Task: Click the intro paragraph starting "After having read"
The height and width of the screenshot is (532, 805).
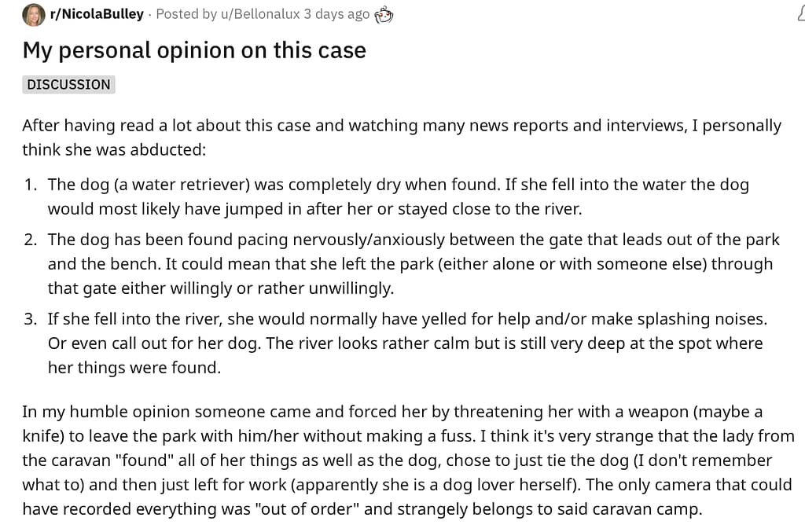Action: [x=401, y=138]
